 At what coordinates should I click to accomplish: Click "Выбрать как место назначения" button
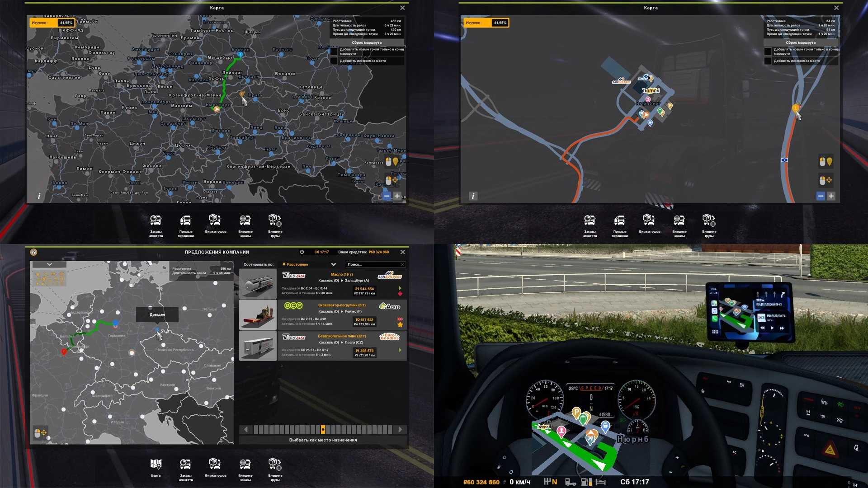[322, 439]
